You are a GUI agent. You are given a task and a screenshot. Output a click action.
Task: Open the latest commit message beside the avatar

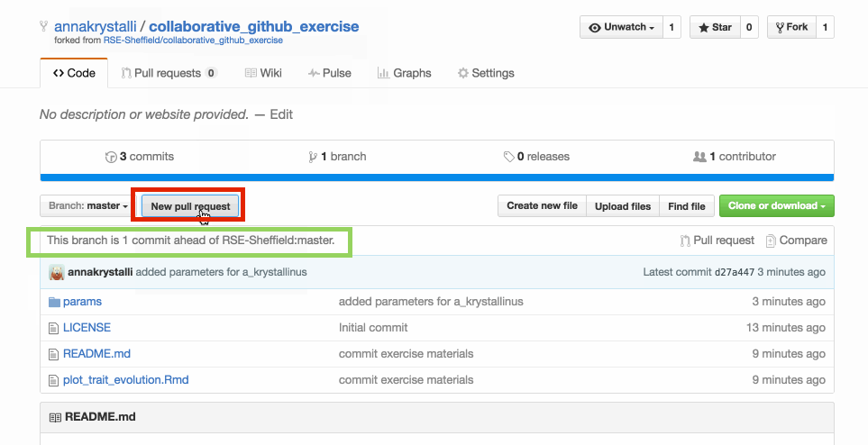221,272
